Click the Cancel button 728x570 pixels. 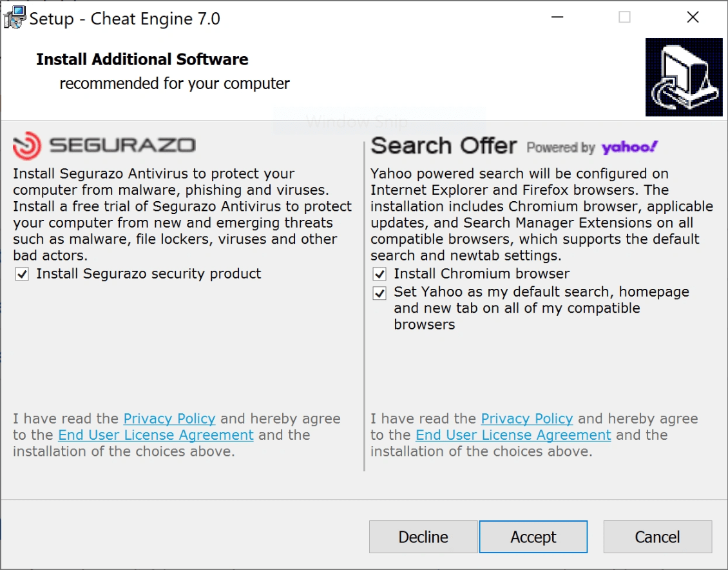click(x=657, y=537)
